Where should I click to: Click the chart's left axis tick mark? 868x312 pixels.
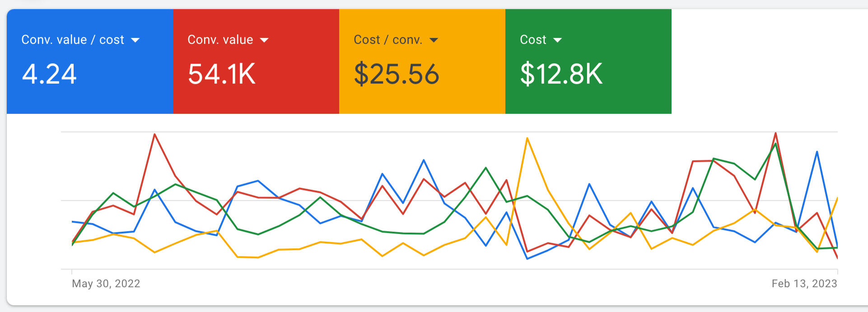(x=71, y=272)
